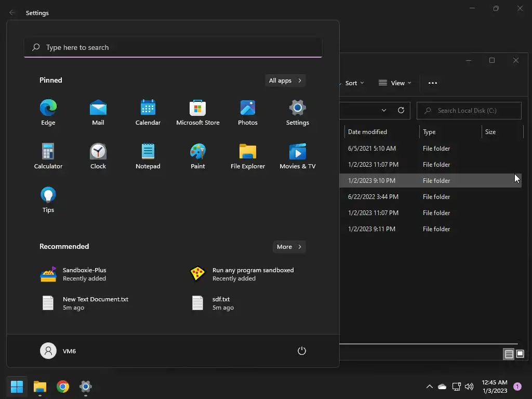Launch Microsoft Store from pinned apps
This screenshot has width=532, height=399.
[x=198, y=113]
